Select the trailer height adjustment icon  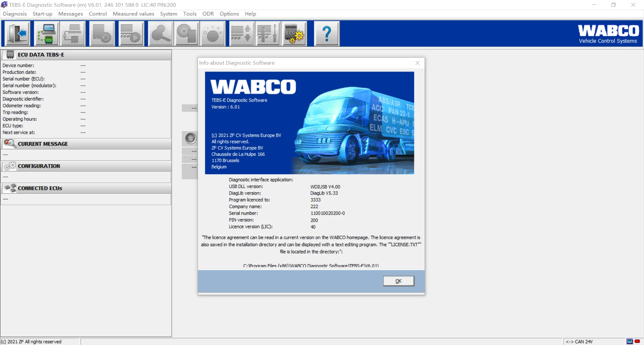coord(241,33)
